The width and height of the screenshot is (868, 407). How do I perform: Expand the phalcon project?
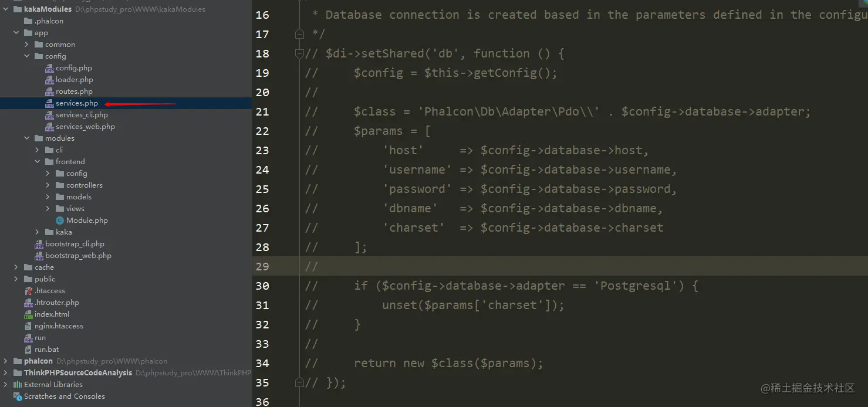click(6, 361)
